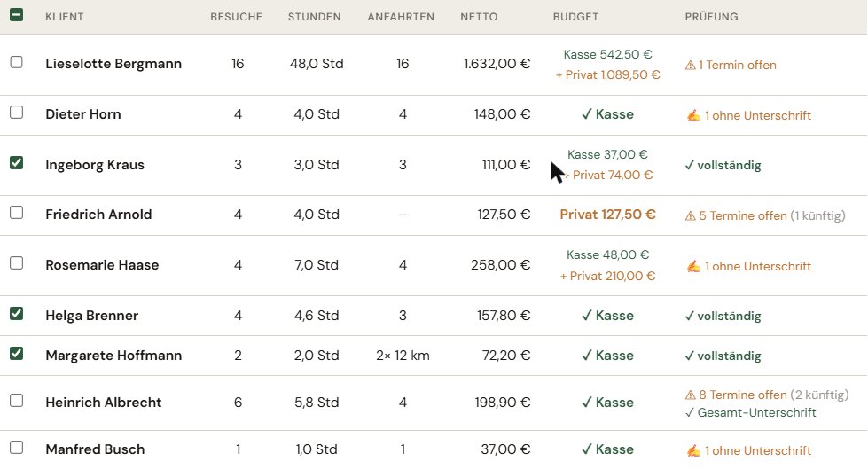Click the Prüfung column header

point(711,17)
